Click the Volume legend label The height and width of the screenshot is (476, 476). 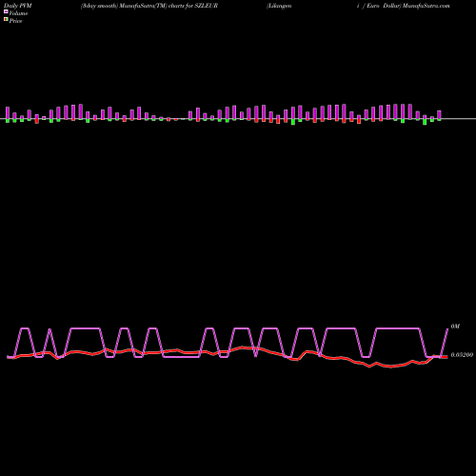(18, 13)
